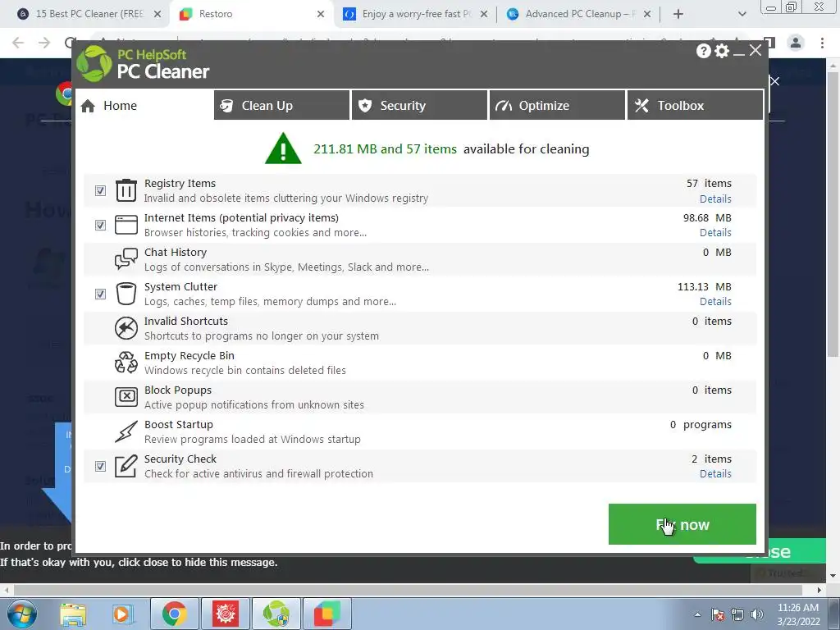
Task: Click the Action Center flag tray icon
Action: point(718,614)
